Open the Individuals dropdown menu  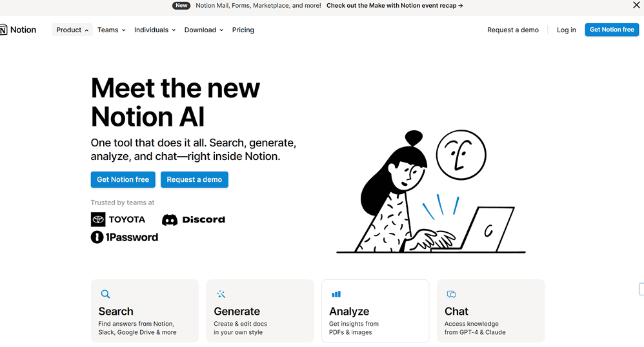(x=155, y=30)
